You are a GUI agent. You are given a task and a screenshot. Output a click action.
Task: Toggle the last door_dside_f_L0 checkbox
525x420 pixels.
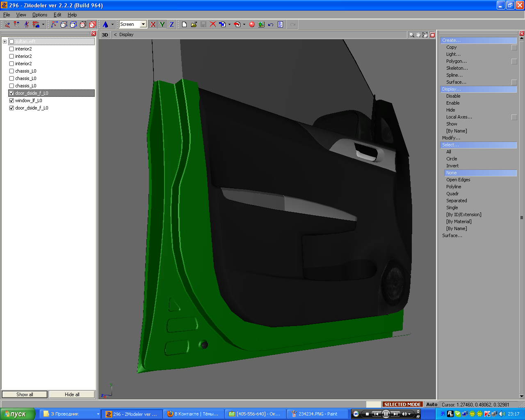(x=11, y=108)
